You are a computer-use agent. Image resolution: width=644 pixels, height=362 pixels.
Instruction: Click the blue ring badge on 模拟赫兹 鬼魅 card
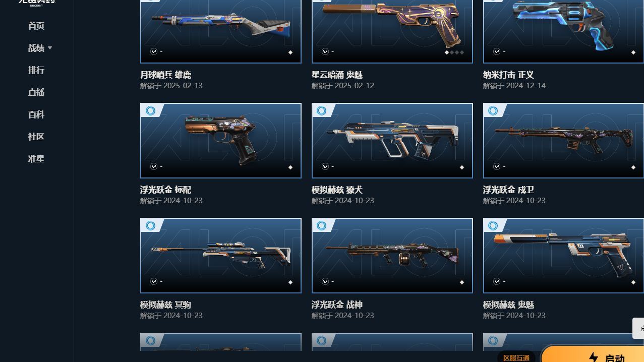(493, 225)
